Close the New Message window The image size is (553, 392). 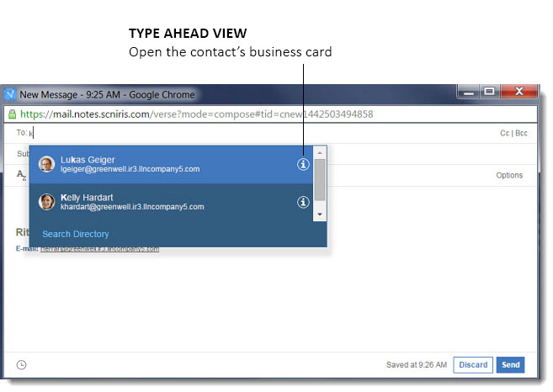tap(518, 92)
